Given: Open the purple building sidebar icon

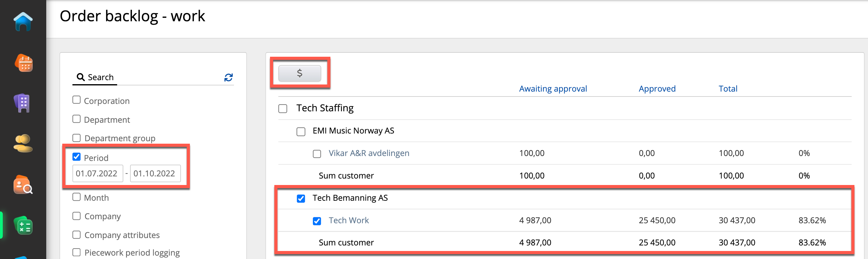Looking at the screenshot, I should pyautogui.click(x=23, y=103).
